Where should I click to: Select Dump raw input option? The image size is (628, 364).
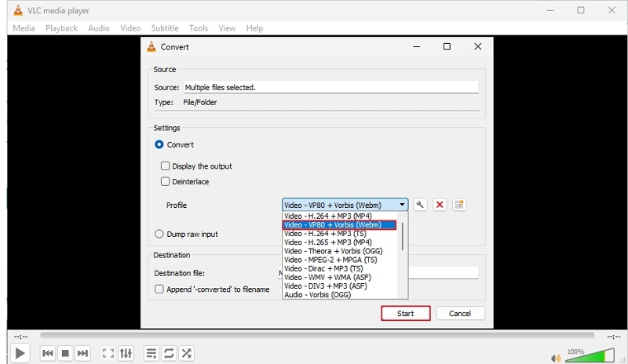159,234
